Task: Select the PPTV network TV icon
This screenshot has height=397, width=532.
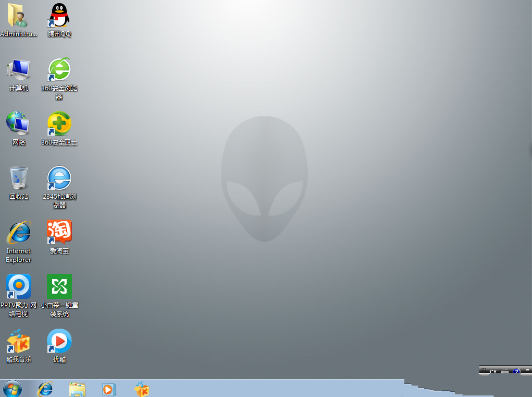Action: pyautogui.click(x=19, y=287)
